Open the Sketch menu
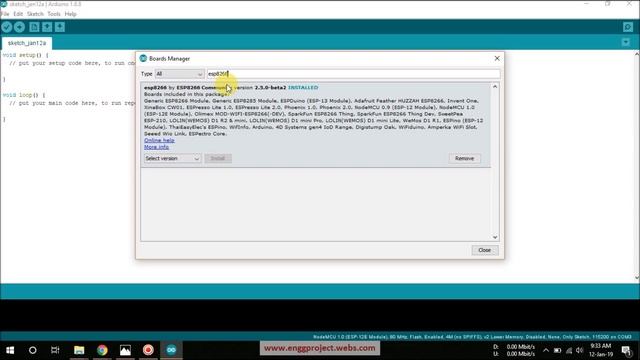Image resolution: width=640 pixels, height=360 pixels. pyautogui.click(x=35, y=14)
